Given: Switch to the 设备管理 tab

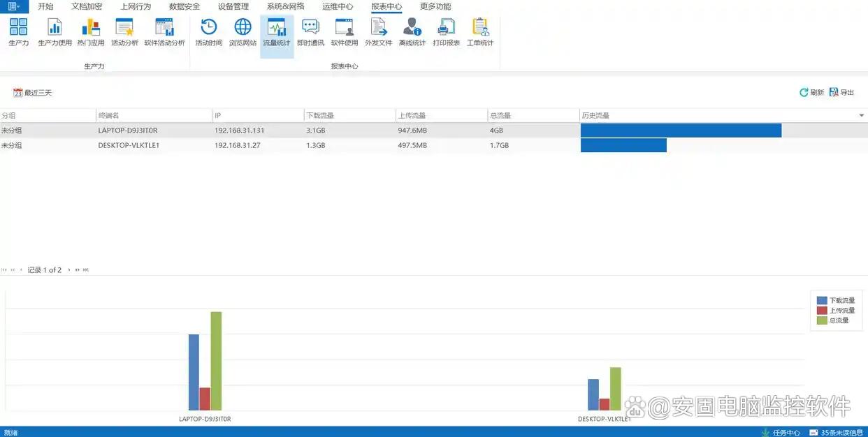Looking at the screenshot, I should pos(233,6).
